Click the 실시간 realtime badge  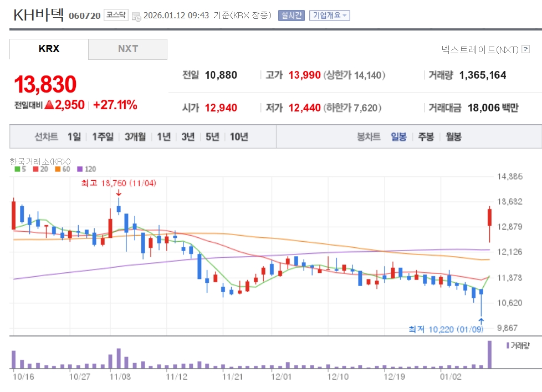point(292,15)
